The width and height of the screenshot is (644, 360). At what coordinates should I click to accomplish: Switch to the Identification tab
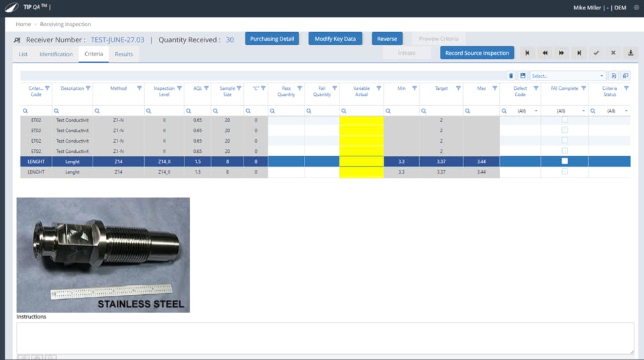[56, 54]
